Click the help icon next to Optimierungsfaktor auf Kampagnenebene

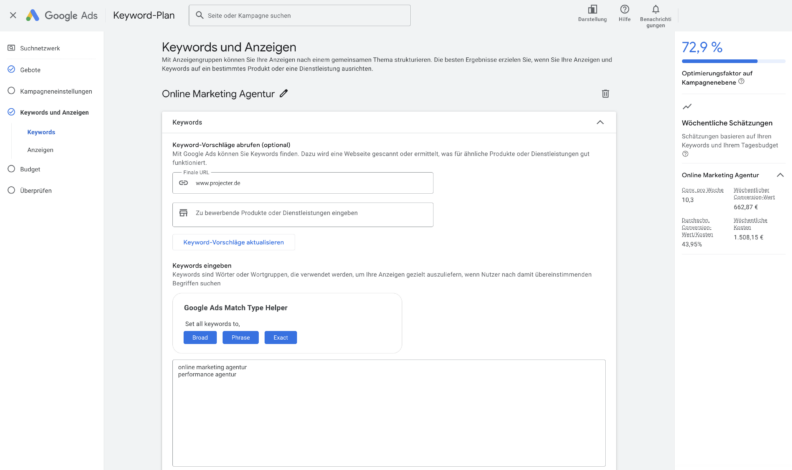[741, 81]
